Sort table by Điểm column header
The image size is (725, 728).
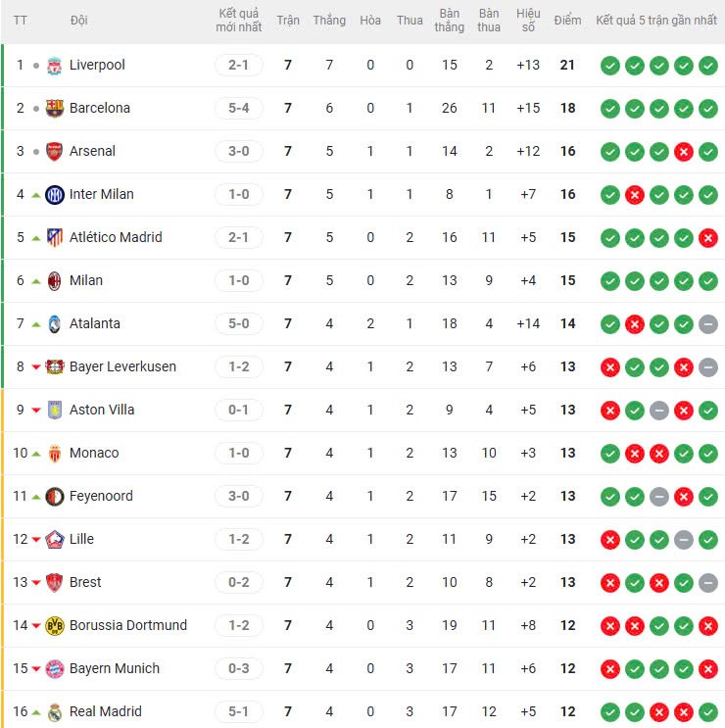coord(567,21)
